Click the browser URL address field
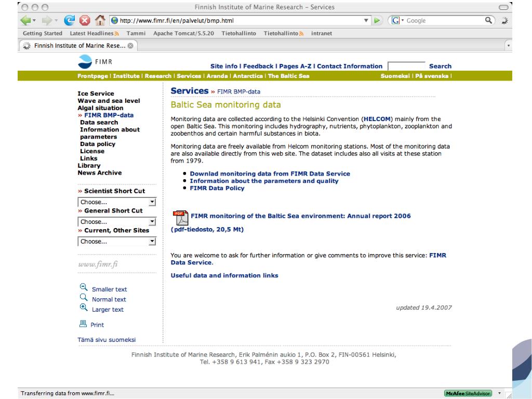Viewport: 532px width, 399px height. pyautogui.click(x=240, y=20)
